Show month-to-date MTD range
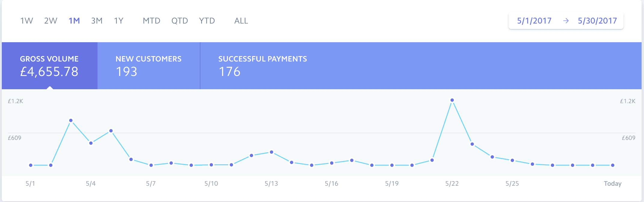 pyautogui.click(x=151, y=21)
